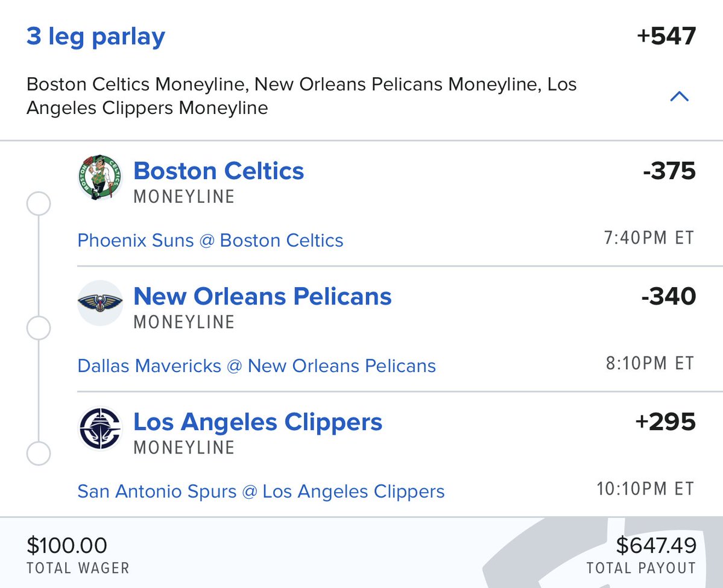Click the $647.49 total payout amount
The width and height of the screenshot is (723, 588).
click(x=656, y=546)
